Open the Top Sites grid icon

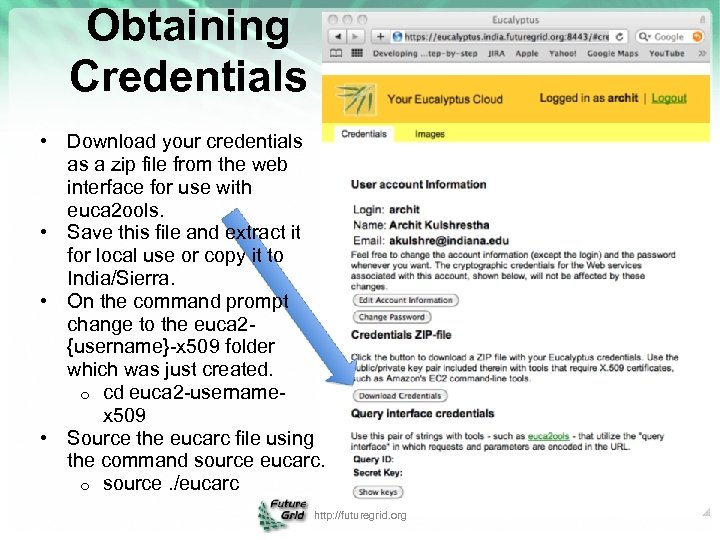[357, 53]
